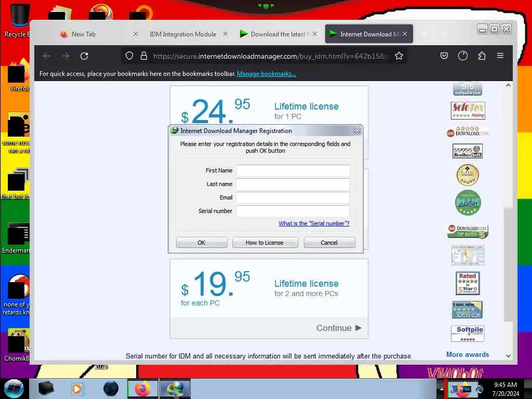The height and width of the screenshot is (399, 532).
Task: Close the IDM Registration dialog with the X
Action: (x=357, y=130)
